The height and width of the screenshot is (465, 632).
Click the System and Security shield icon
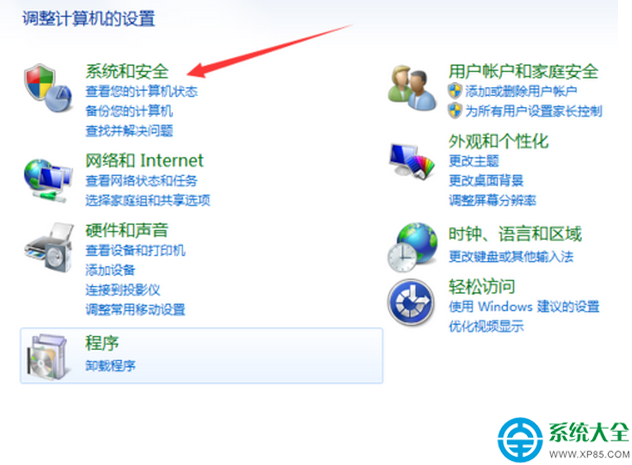48,88
